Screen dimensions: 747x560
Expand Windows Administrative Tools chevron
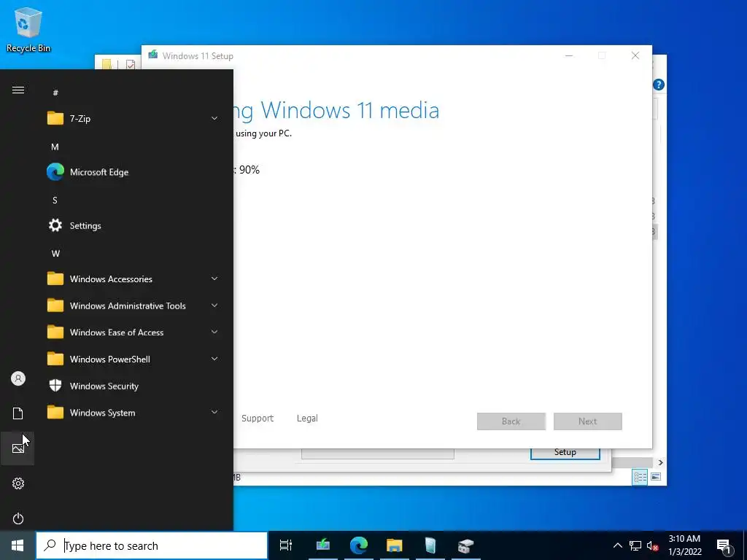pyautogui.click(x=214, y=306)
